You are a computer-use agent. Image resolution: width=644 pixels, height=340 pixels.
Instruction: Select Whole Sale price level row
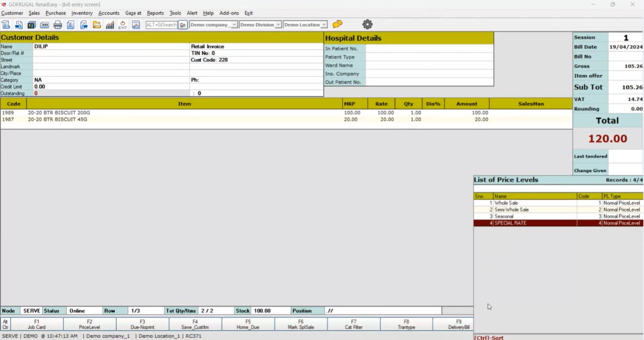pyautogui.click(x=558, y=203)
